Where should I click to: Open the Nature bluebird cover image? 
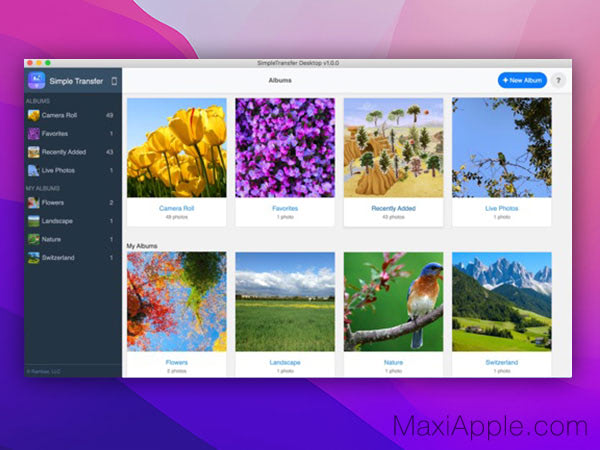pos(393,302)
